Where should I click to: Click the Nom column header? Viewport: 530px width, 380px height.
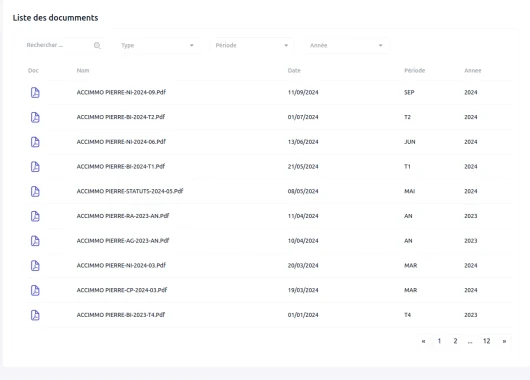83,70
